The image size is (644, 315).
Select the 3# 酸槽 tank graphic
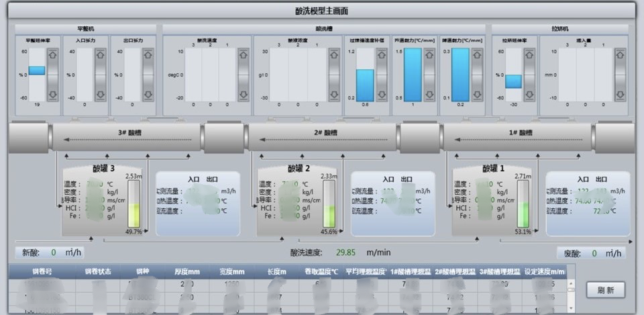pyautogui.click(x=127, y=138)
